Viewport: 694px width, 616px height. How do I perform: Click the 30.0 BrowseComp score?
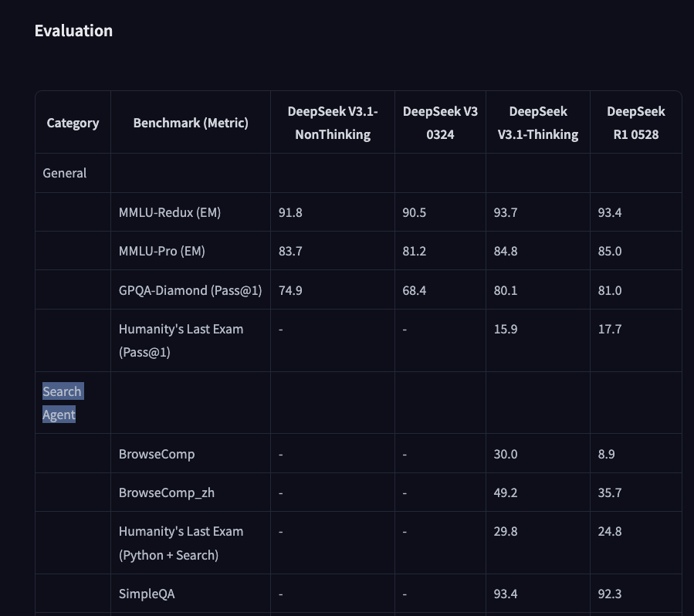click(506, 454)
